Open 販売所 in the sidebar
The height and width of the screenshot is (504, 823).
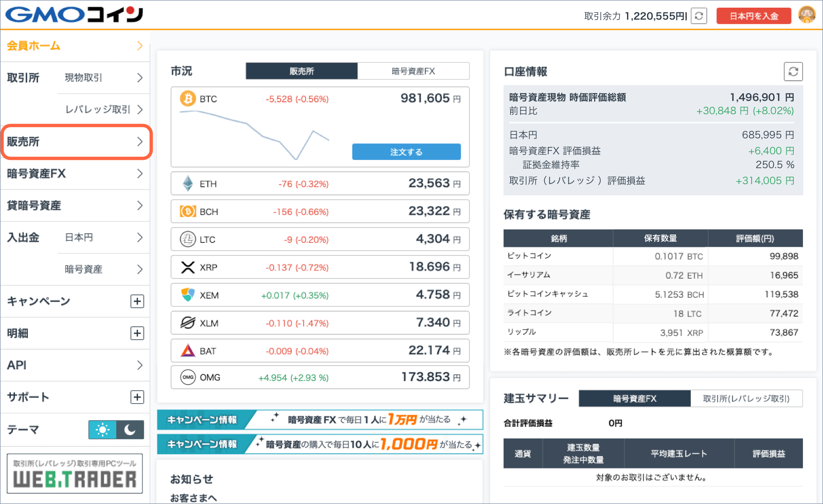[76, 141]
